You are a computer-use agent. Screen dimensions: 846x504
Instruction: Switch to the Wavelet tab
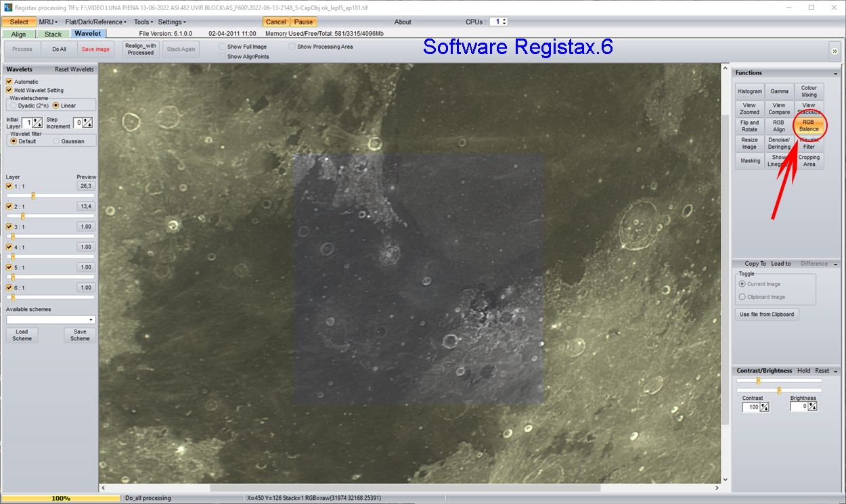pyautogui.click(x=87, y=33)
